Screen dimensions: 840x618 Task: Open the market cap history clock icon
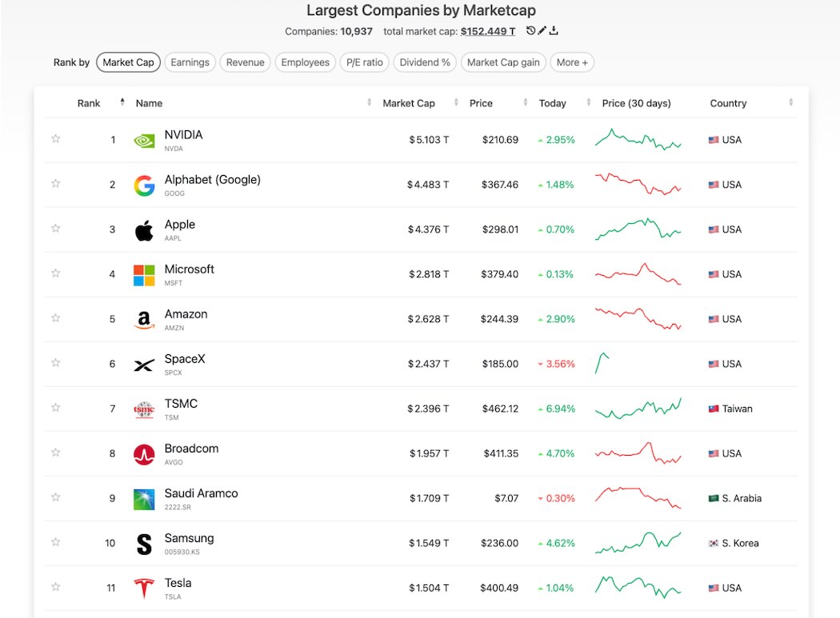coord(530,30)
